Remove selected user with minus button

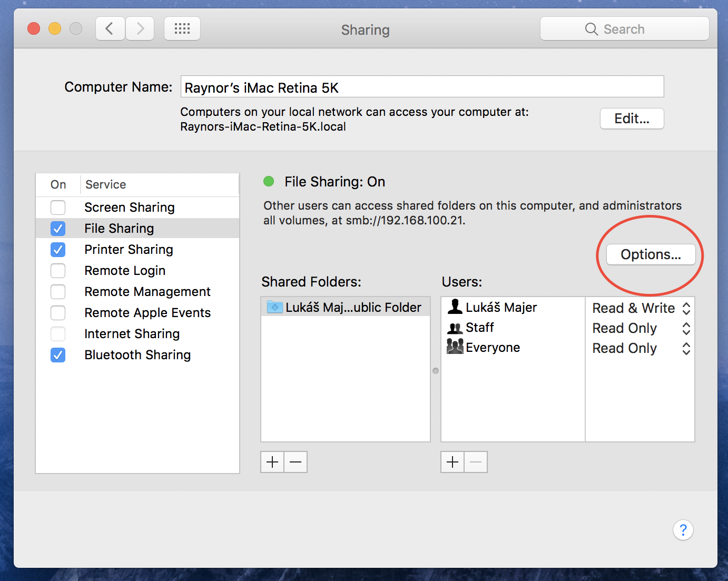point(476,462)
